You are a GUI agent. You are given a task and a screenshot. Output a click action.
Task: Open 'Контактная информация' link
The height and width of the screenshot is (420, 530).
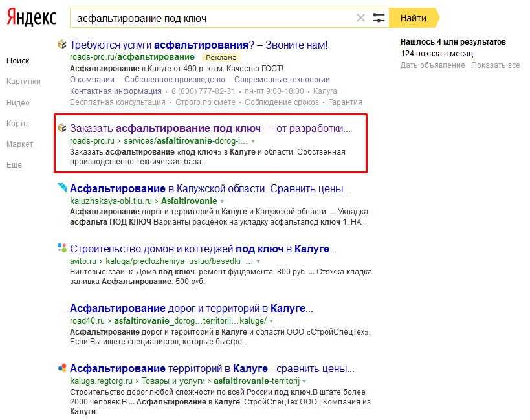click(116, 91)
